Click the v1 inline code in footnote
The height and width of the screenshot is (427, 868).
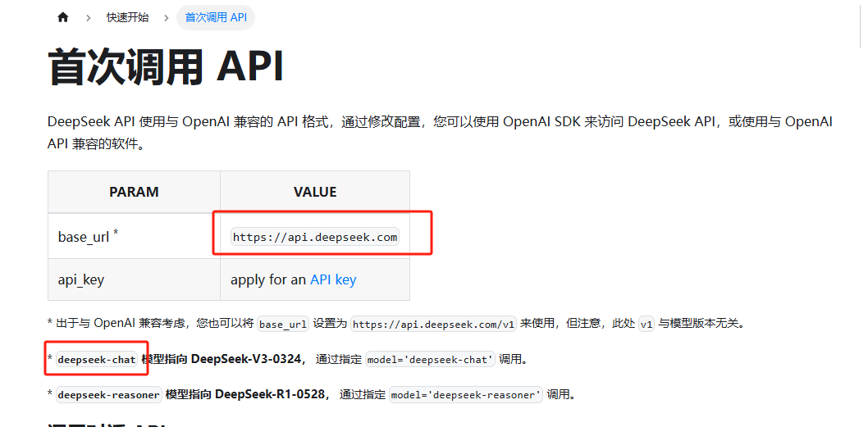point(646,324)
